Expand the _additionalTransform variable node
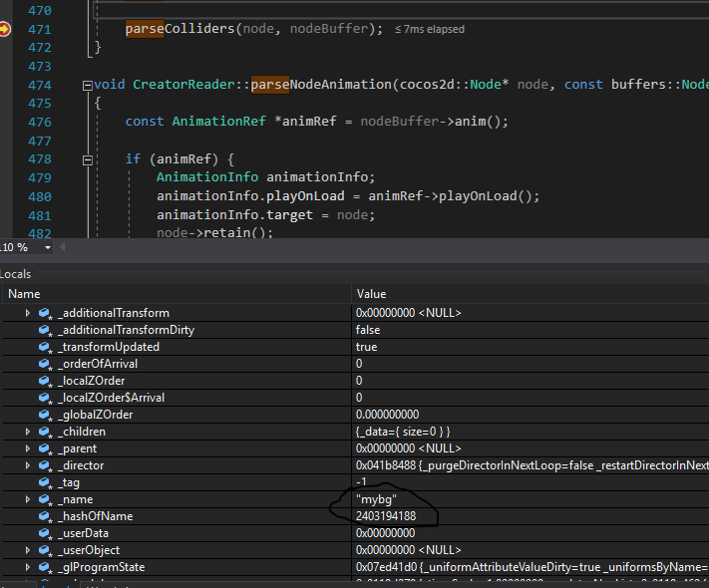This screenshot has width=709, height=588. 28,313
